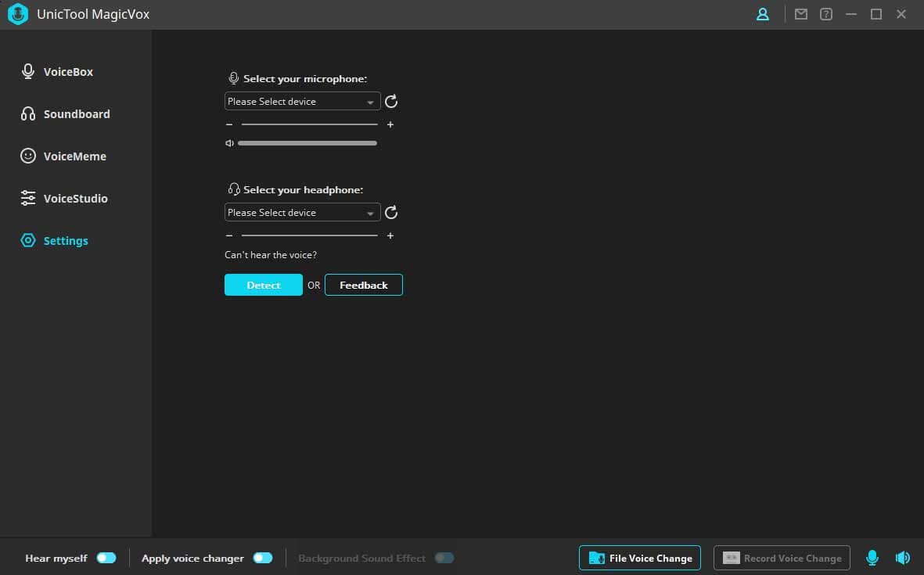Viewport: 924px width, 575px height.
Task: Open the help question mark icon
Action: tap(825, 14)
